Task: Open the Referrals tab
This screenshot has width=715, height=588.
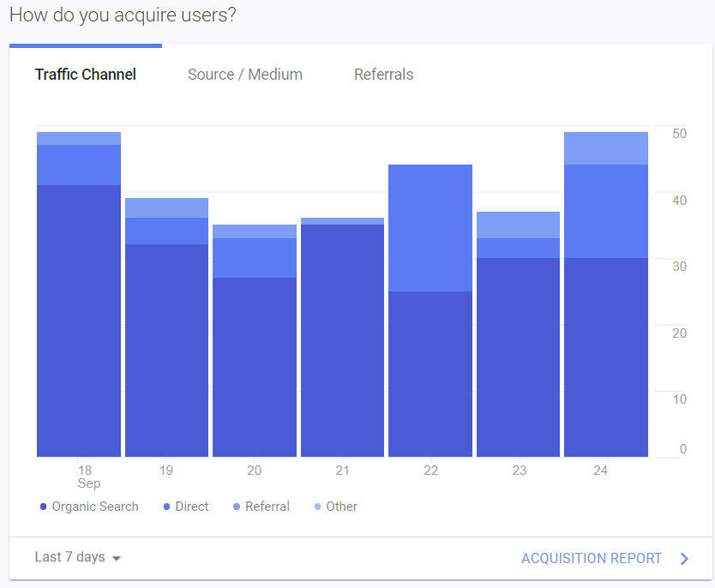Action: (383, 75)
